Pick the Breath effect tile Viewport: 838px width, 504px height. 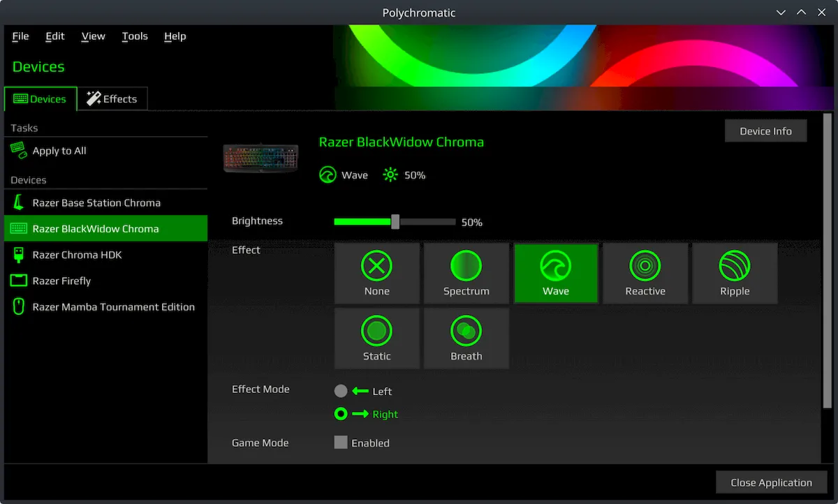pos(466,338)
